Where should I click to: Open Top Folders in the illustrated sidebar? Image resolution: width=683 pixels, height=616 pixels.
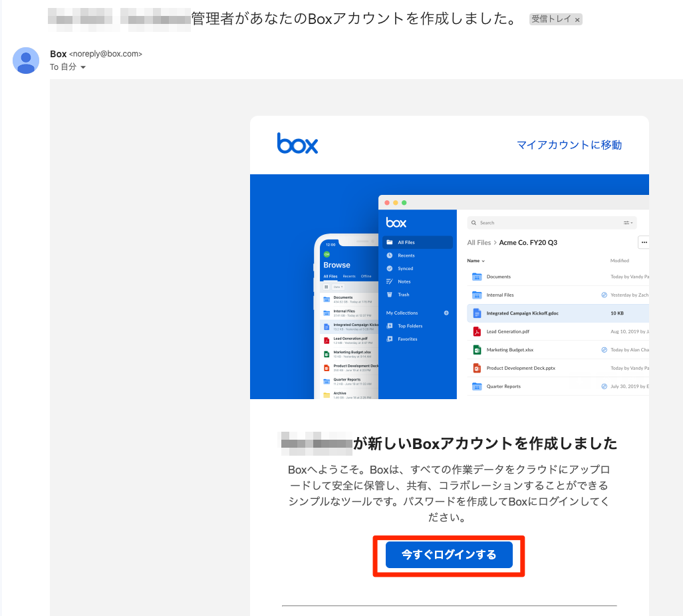point(410,326)
